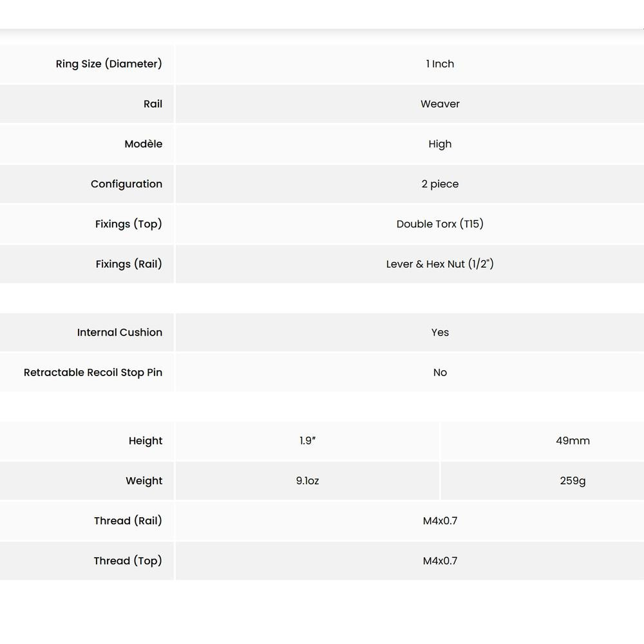The image size is (644, 644).
Task: Click the height value "49mm"
Action: [573, 440]
